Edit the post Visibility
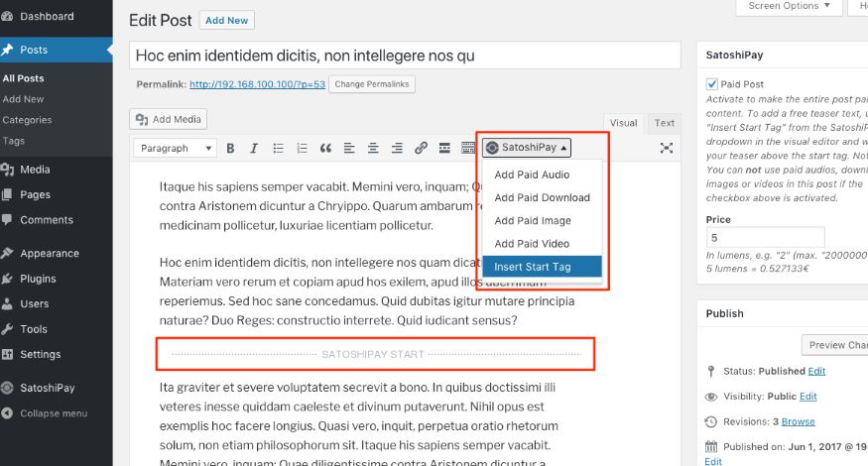 (x=808, y=397)
